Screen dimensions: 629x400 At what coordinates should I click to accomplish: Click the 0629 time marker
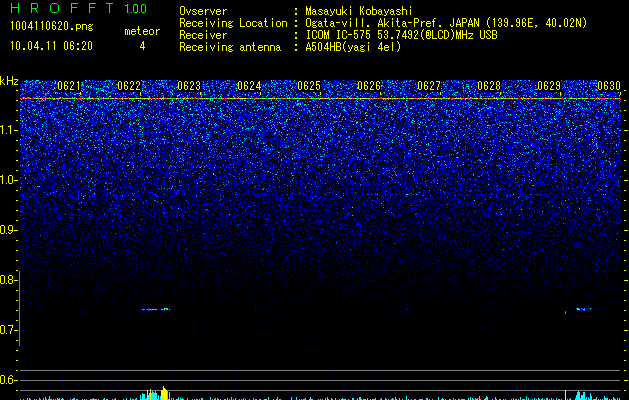pyautogui.click(x=549, y=86)
